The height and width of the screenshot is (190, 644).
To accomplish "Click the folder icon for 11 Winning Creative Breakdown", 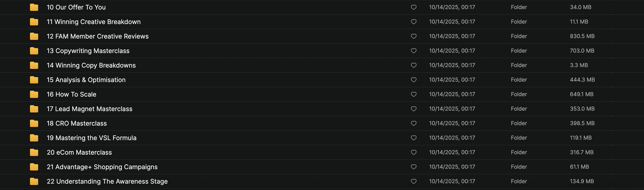I will click(x=34, y=22).
